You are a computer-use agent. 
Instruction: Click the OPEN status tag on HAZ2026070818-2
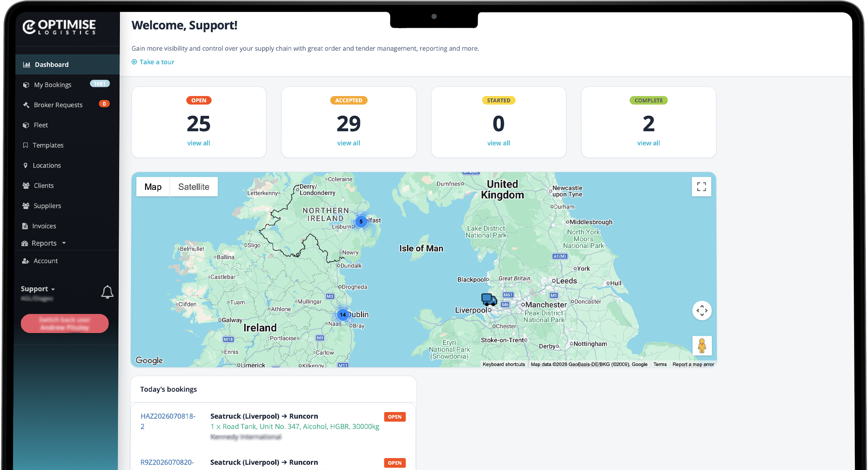coord(395,417)
